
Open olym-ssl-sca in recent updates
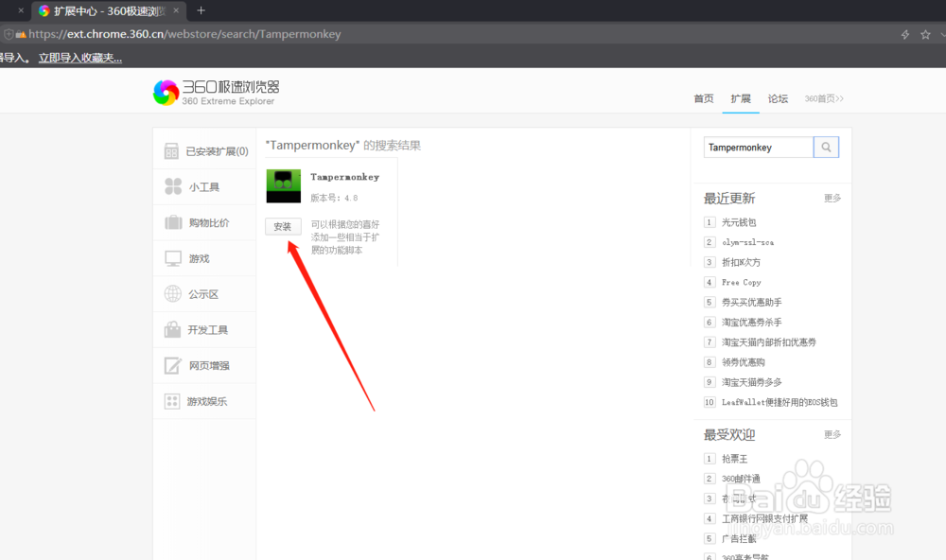[x=747, y=242]
